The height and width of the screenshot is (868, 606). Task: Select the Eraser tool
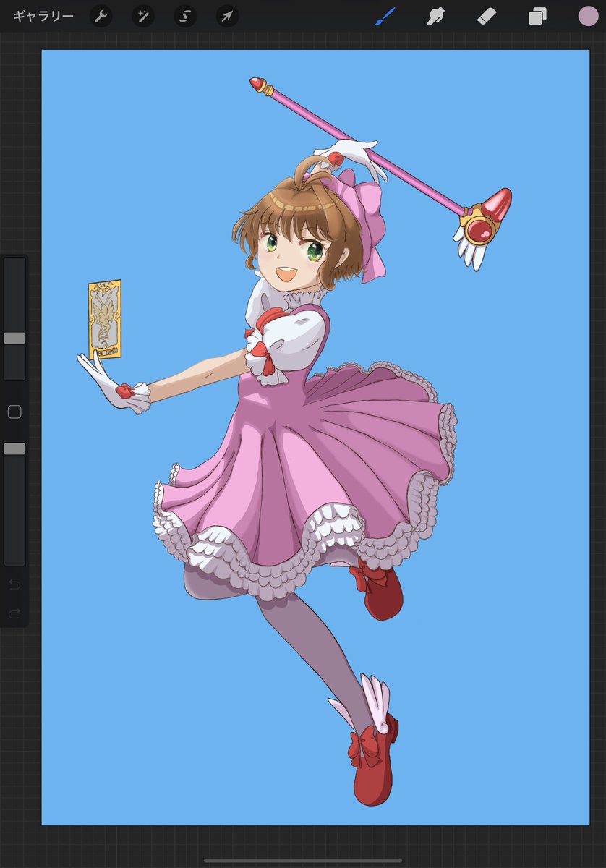[487, 16]
